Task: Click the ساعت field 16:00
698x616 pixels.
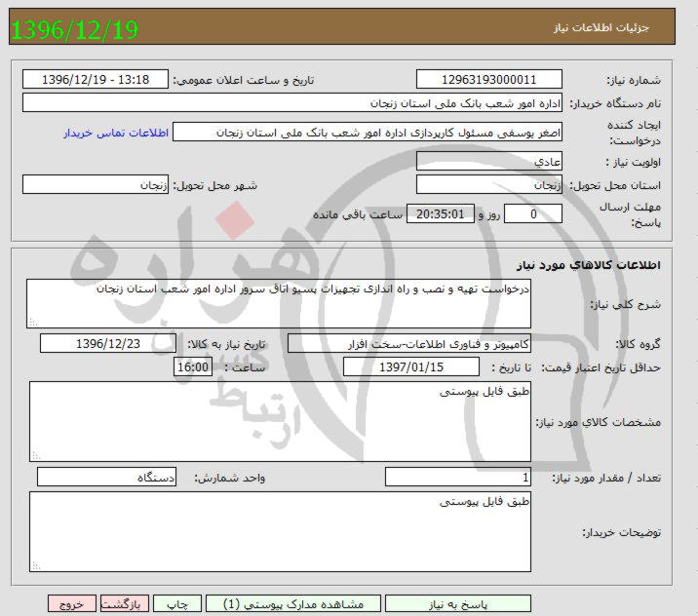Action: pyautogui.click(x=193, y=366)
